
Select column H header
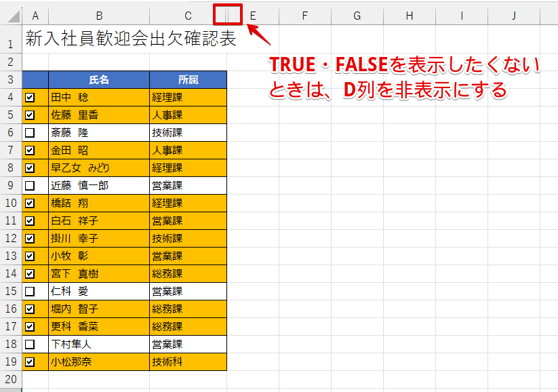[410, 16]
